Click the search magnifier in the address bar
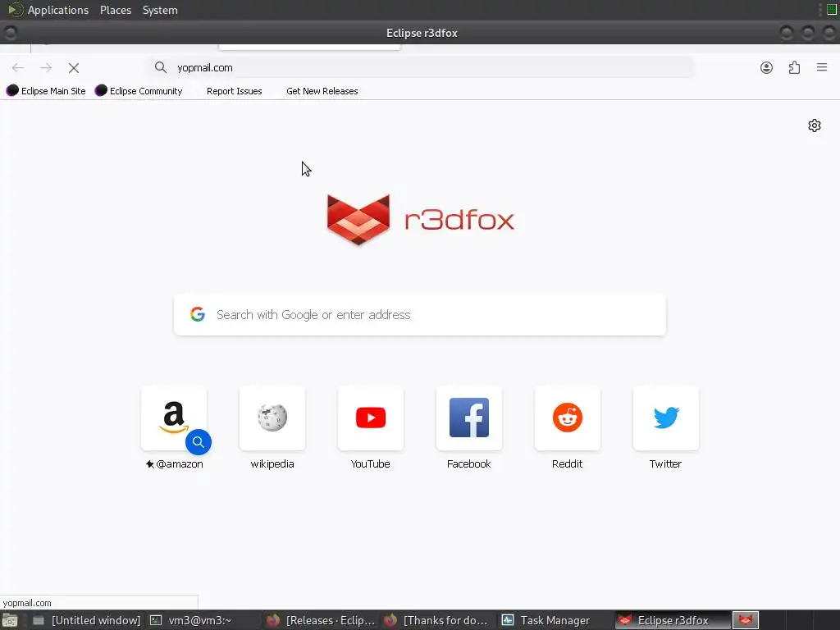This screenshot has height=630, width=840. coord(161,67)
